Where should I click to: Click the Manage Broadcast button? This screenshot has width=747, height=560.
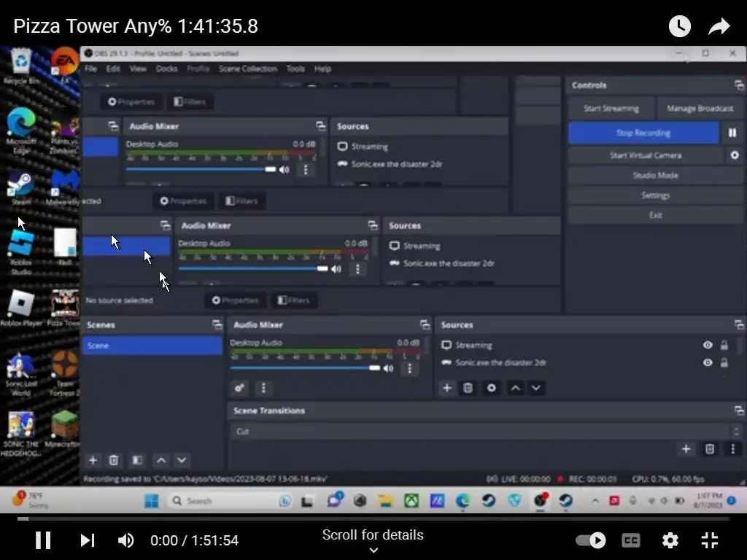pos(700,108)
